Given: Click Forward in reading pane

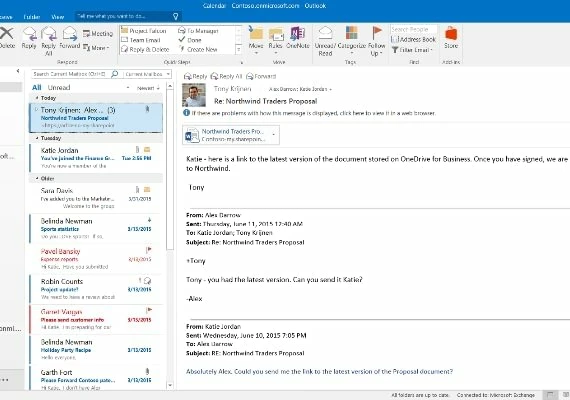Looking at the screenshot, I should point(261,76).
